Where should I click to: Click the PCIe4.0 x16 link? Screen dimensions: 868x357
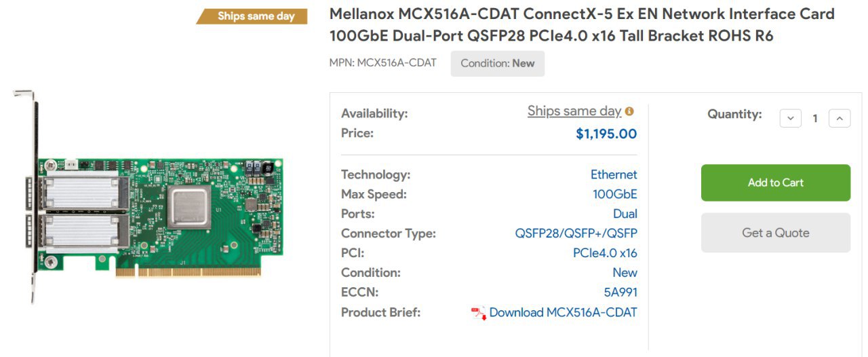click(x=605, y=253)
